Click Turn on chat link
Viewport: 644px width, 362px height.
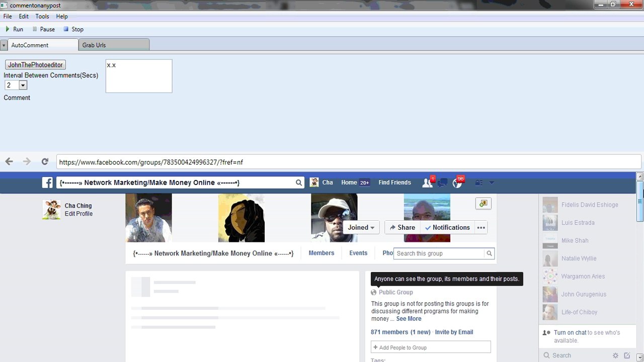coord(570,332)
